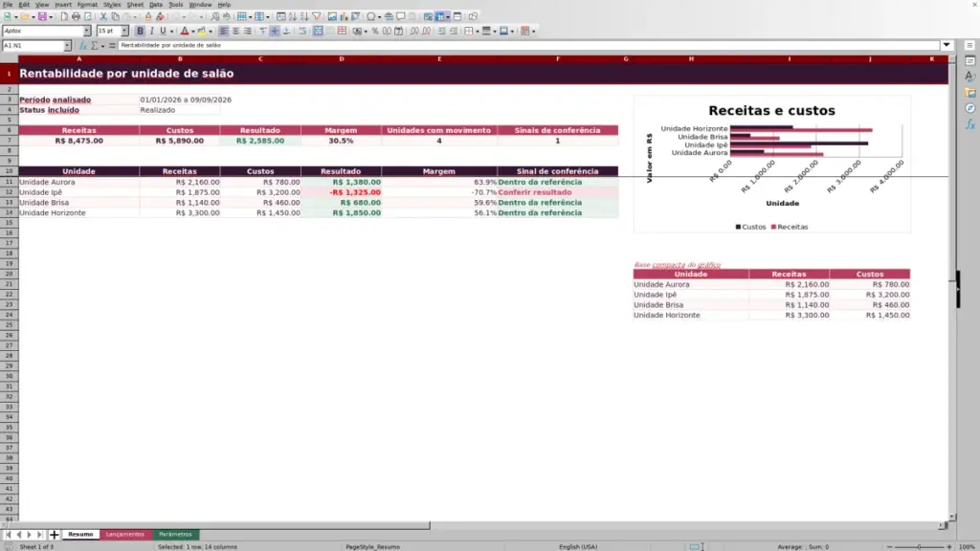The image size is (980, 551).
Task: Click the Cut scissors icon
Action: click(103, 16)
